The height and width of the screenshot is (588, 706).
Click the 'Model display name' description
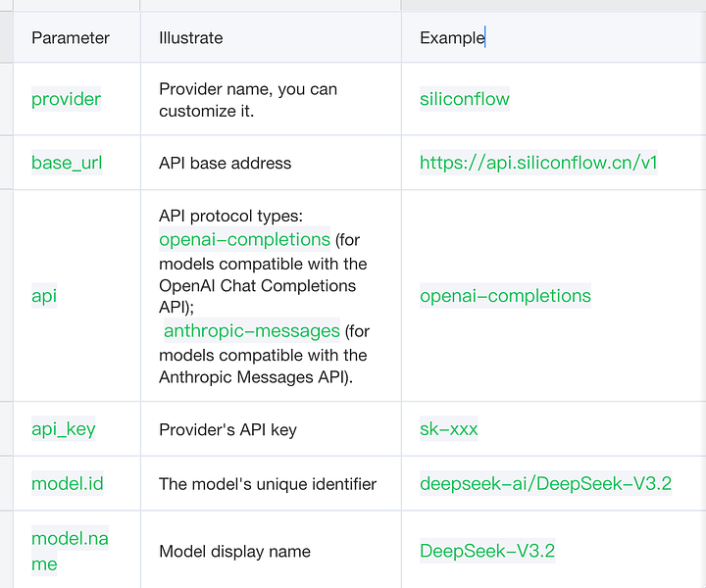tap(234, 551)
